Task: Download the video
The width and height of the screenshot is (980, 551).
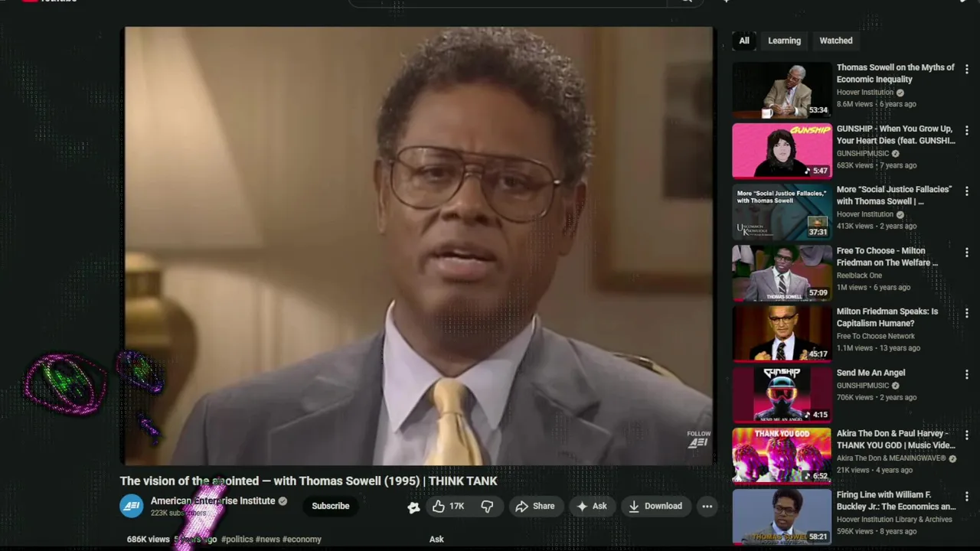Action: 655,506
